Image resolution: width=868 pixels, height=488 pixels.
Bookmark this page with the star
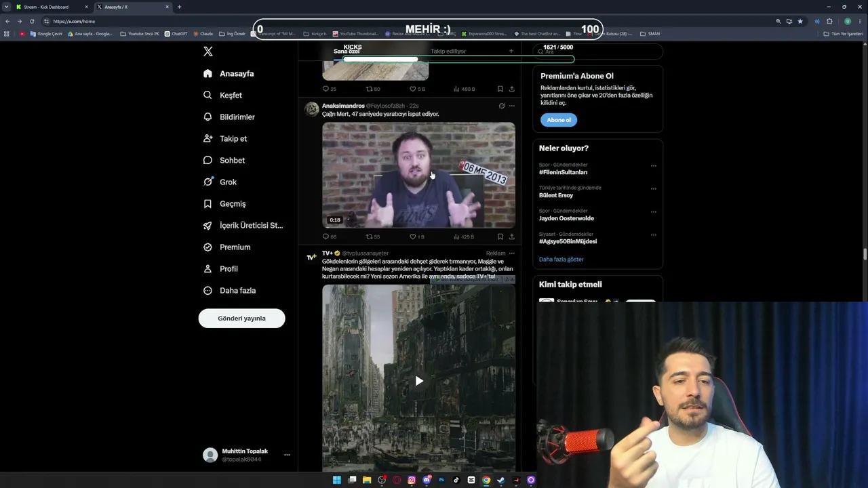tap(800, 21)
